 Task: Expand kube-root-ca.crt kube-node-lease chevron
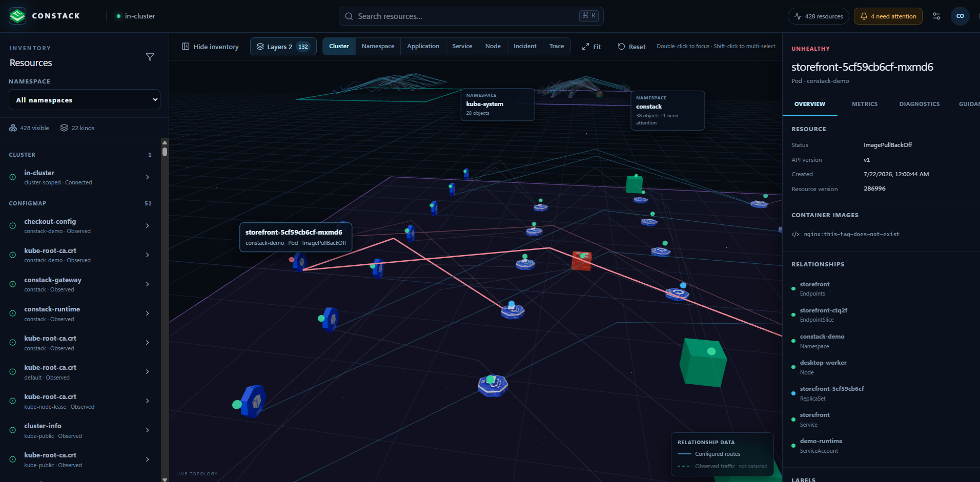coord(148,401)
